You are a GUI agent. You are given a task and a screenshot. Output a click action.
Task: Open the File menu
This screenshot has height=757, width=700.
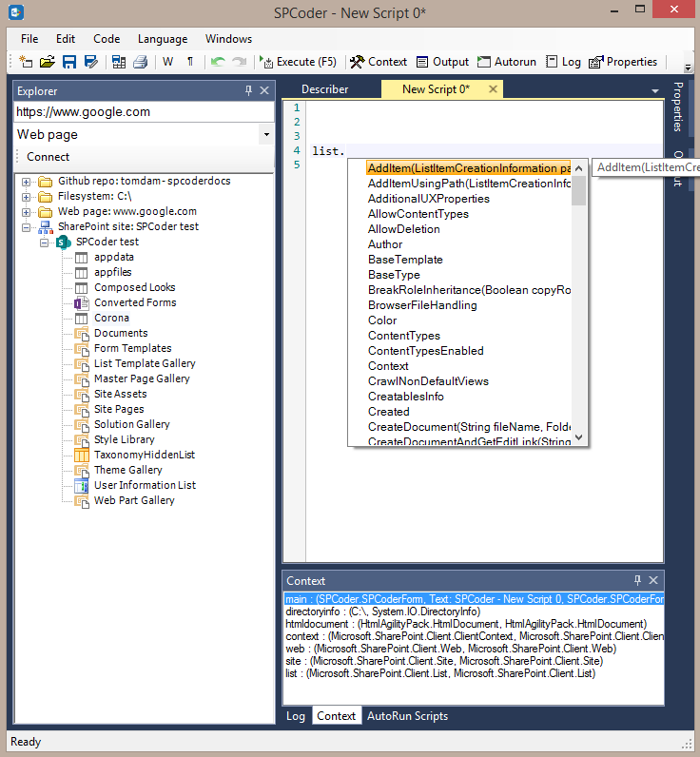pyautogui.click(x=29, y=39)
